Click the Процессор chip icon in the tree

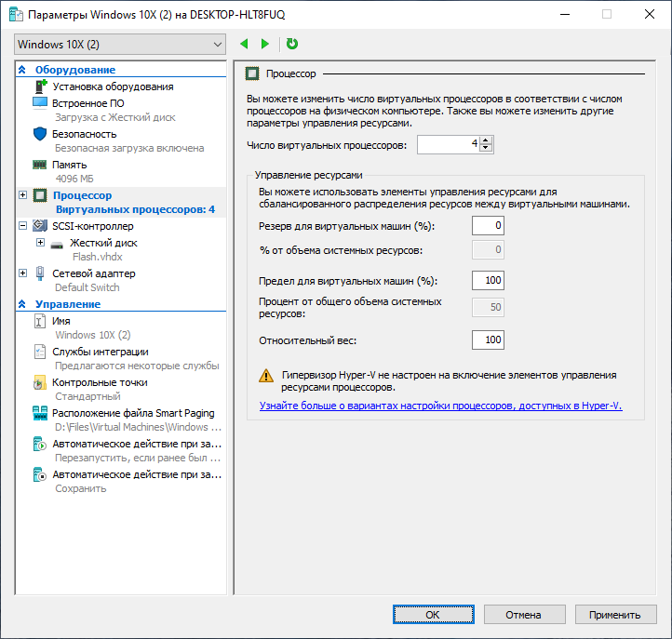click(x=40, y=195)
